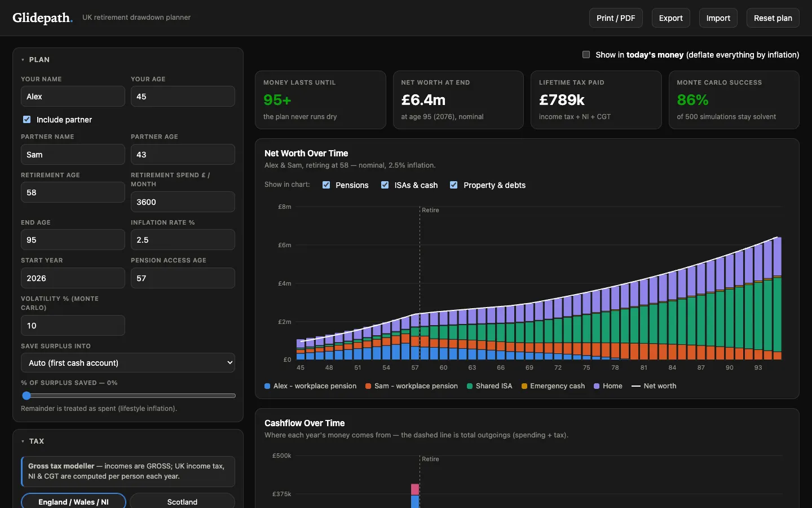Click the Sam workplace pension legend swatch
This screenshot has height=508, width=812.
tap(368, 386)
